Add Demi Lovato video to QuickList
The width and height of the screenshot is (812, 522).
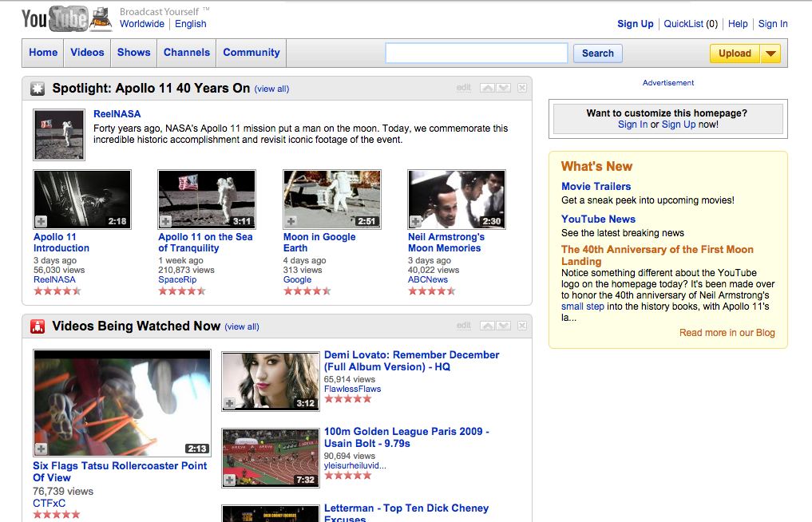point(229,403)
